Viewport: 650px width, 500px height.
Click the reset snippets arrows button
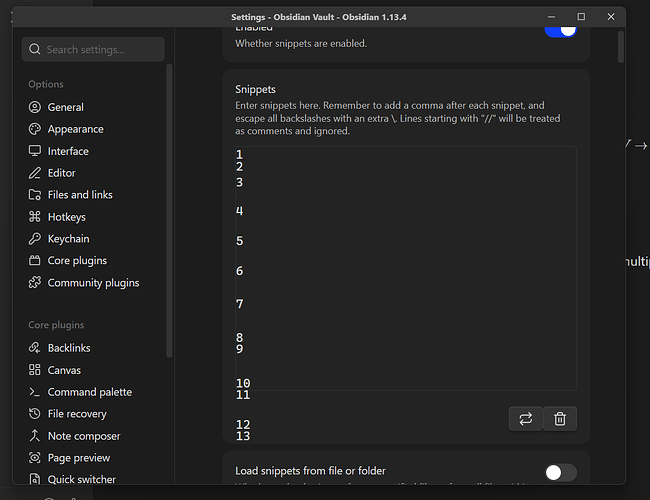pyautogui.click(x=526, y=419)
